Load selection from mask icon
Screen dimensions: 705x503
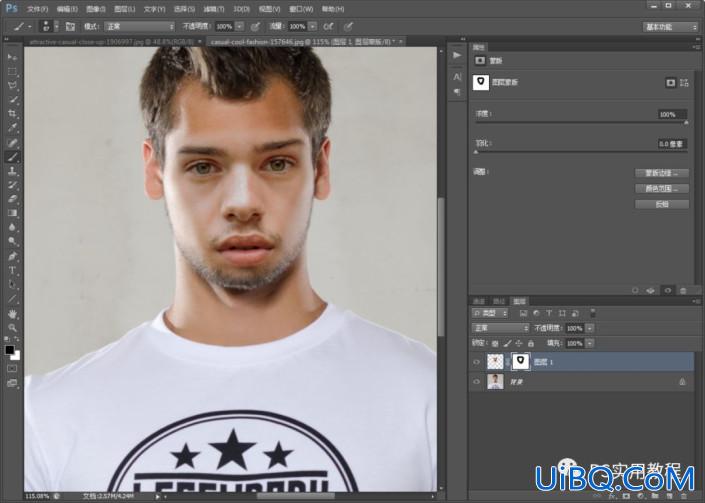(x=635, y=290)
